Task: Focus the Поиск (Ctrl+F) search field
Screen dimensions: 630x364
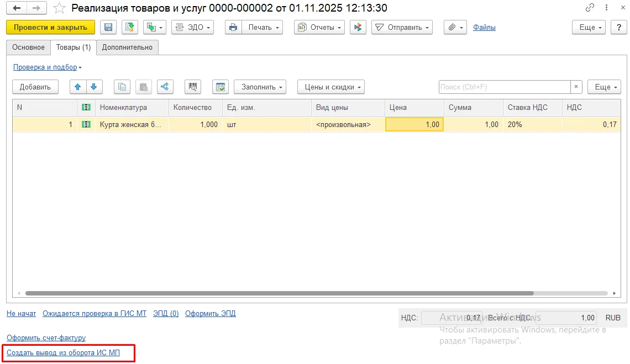Action: point(505,87)
